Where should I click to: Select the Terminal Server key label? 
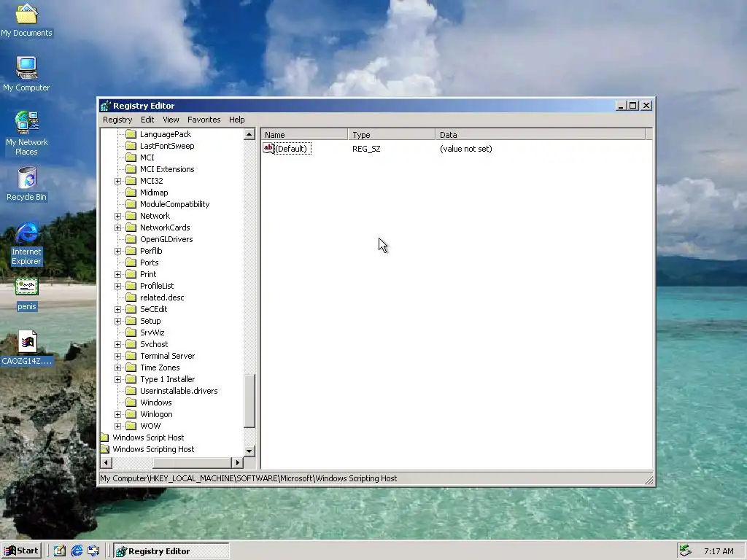point(167,356)
